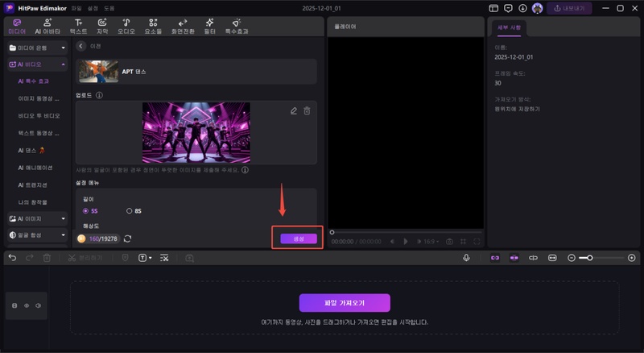Click the 파일 가져오기 import button
Viewport: 644px width, 353px height.
[x=345, y=303]
